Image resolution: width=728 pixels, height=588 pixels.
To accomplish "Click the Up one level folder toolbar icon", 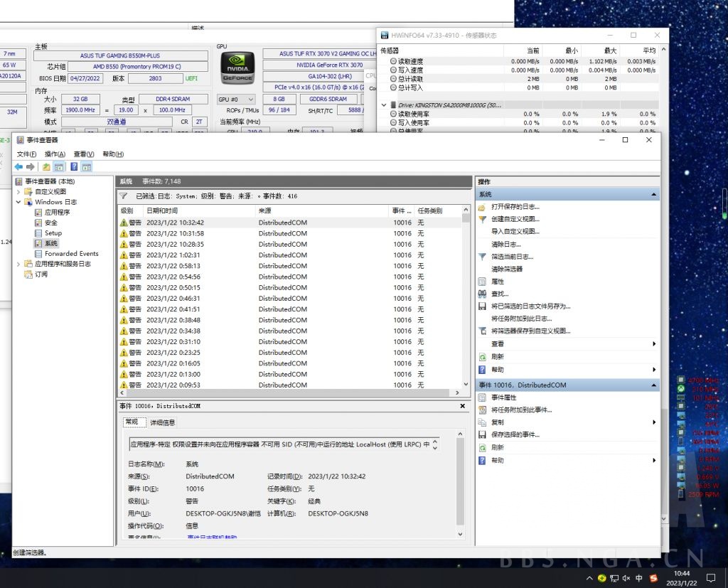I will pos(46,167).
